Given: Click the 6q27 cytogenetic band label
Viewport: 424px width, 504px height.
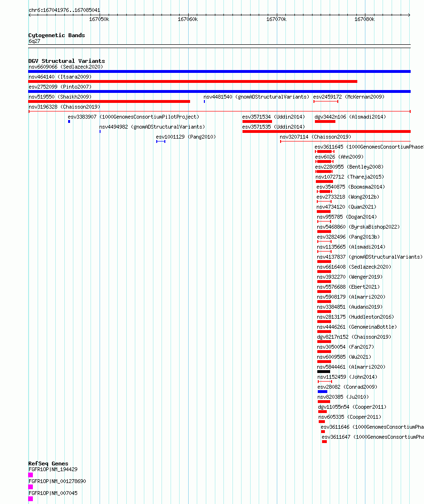Looking at the screenshot, I should 34,41.
